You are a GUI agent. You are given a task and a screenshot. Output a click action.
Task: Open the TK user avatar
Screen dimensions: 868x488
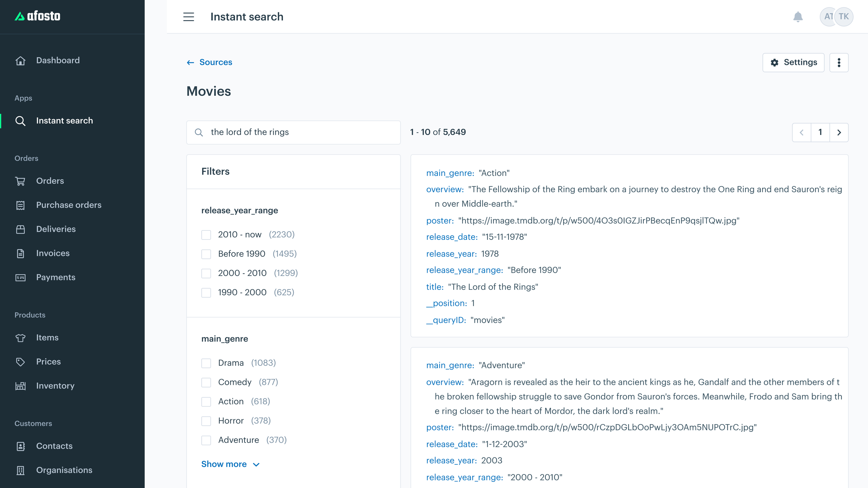tap(844, 17)
